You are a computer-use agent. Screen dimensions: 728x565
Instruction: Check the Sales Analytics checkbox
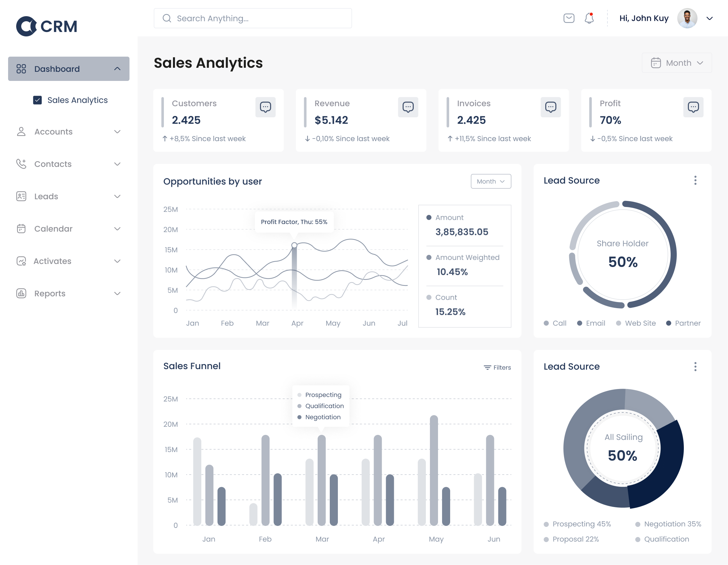point(37,100)
